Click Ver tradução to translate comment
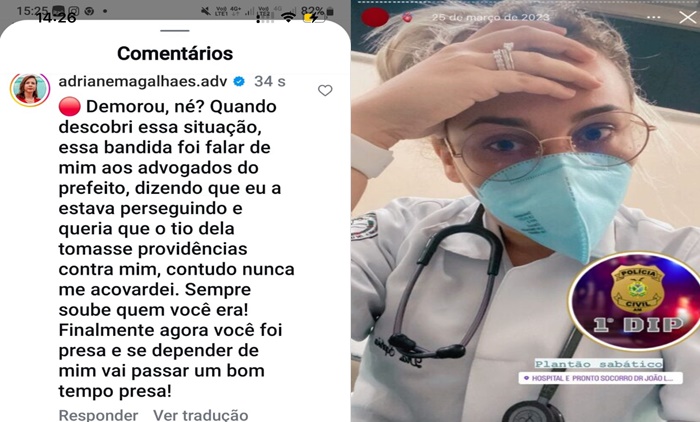This screenshot has width=700, height=422. point(200,415)
